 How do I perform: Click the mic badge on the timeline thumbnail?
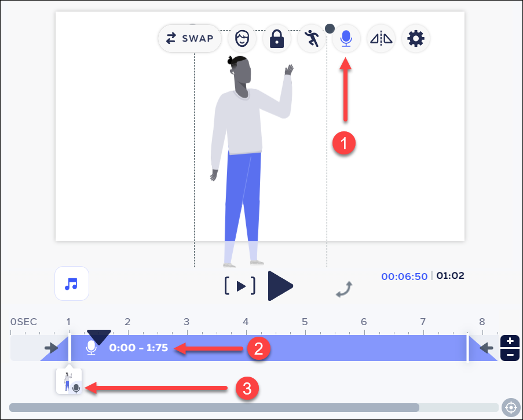tap(77, 389)
